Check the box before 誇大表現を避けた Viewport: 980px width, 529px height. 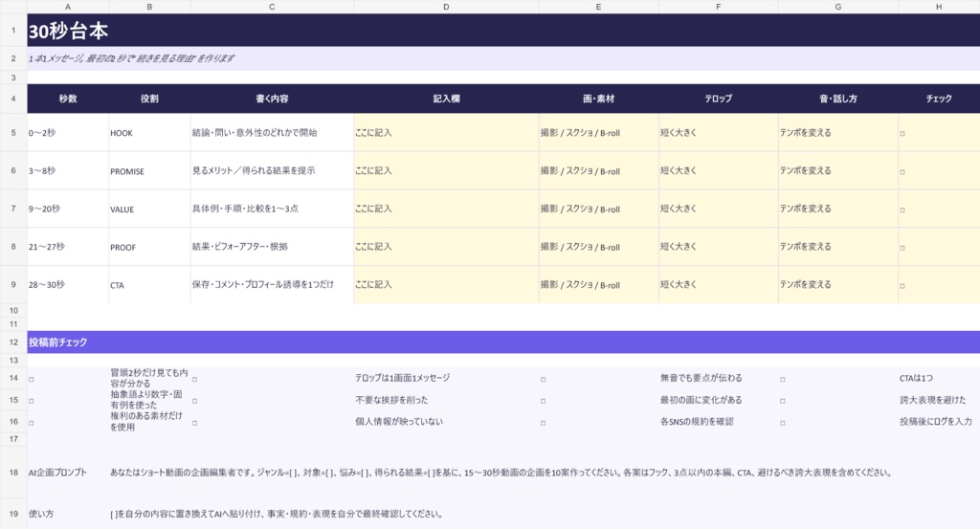782,401
